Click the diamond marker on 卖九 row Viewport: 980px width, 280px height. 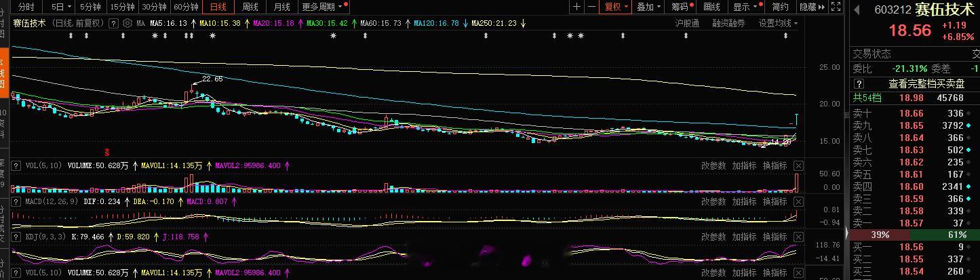coord(968,125)
